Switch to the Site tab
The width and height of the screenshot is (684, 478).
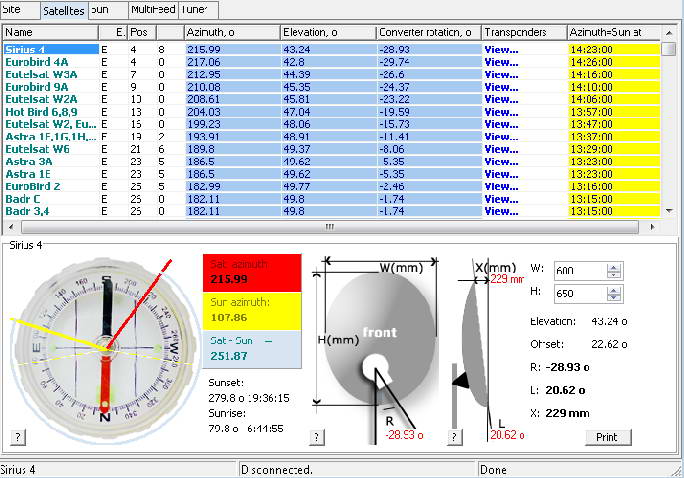coord(20,10)
